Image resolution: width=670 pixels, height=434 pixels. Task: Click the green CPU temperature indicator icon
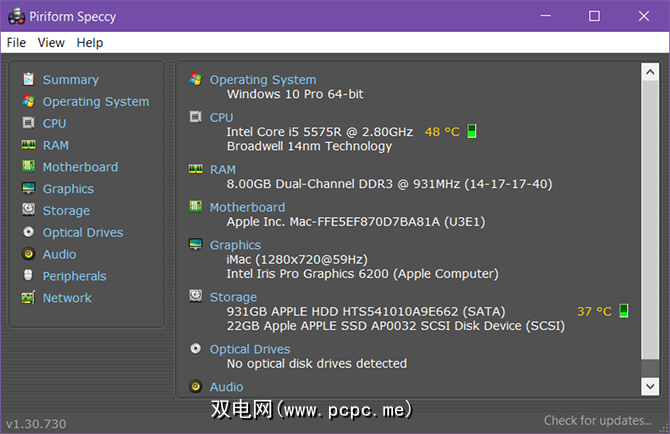[x=472, y=132]
